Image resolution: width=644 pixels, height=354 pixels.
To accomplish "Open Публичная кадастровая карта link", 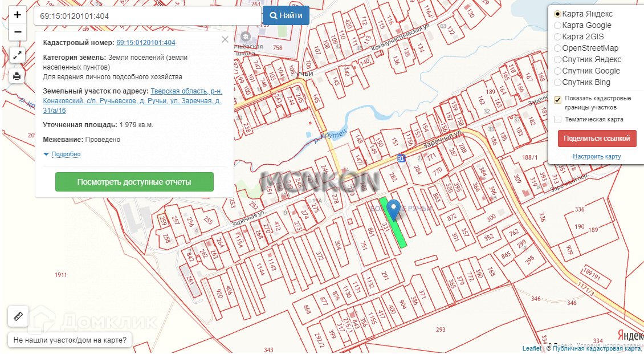I will [596, 349].
